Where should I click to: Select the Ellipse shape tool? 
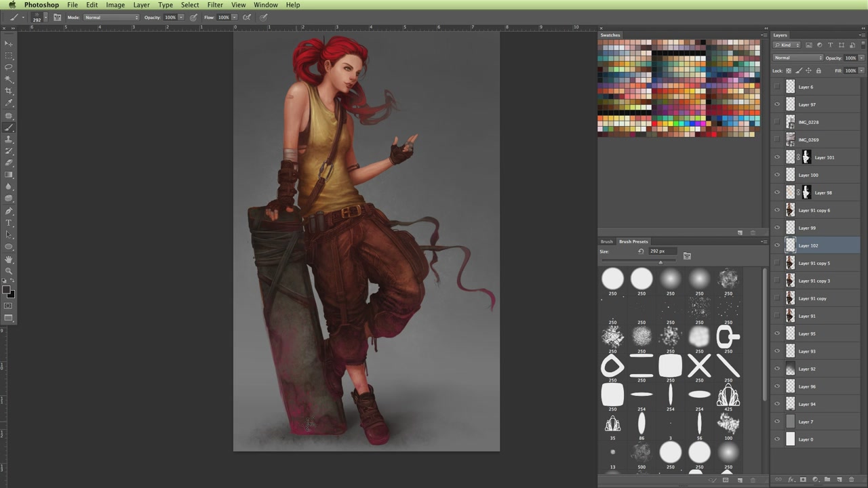(x=9, y=247)
